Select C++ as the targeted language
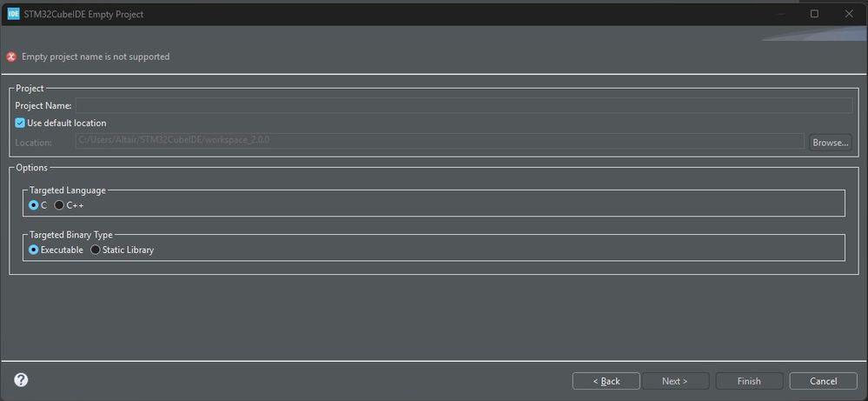Screen dimensions: 868x401 click(x=59, y=205)
